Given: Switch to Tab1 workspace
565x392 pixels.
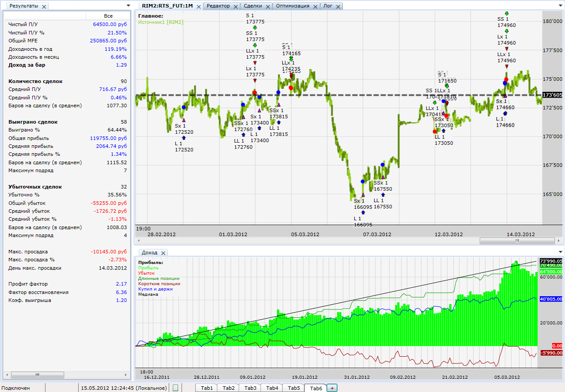Looking at the screenshot, I should tap(207, 388).
